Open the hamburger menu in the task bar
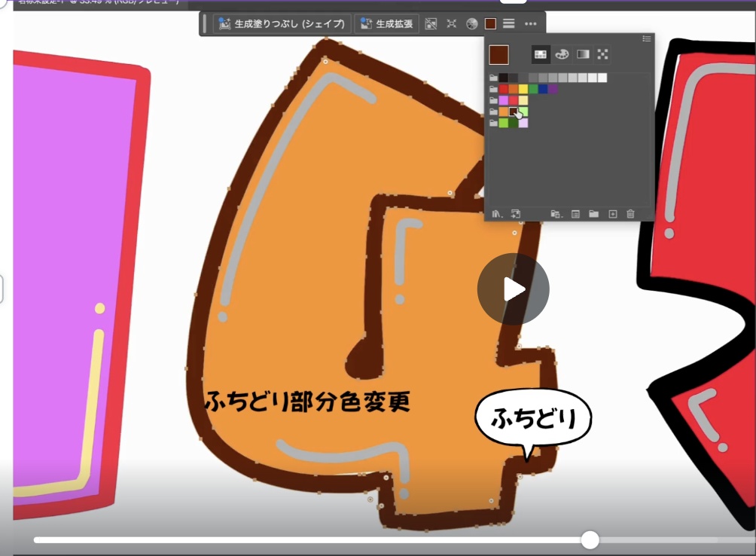The image size is (756, 556). point(509,23)
